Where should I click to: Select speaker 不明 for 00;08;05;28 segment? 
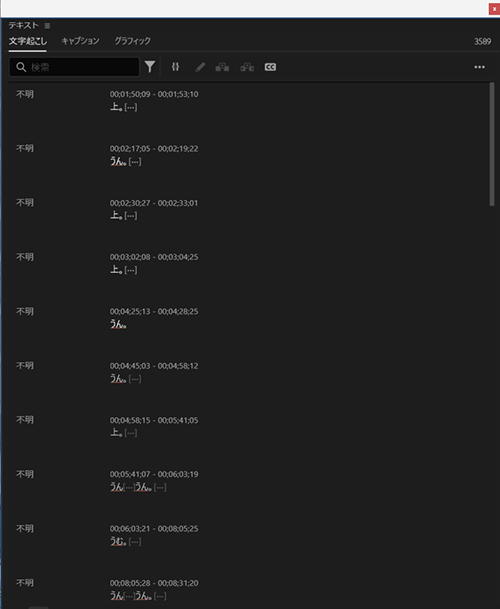coord(25,583)
